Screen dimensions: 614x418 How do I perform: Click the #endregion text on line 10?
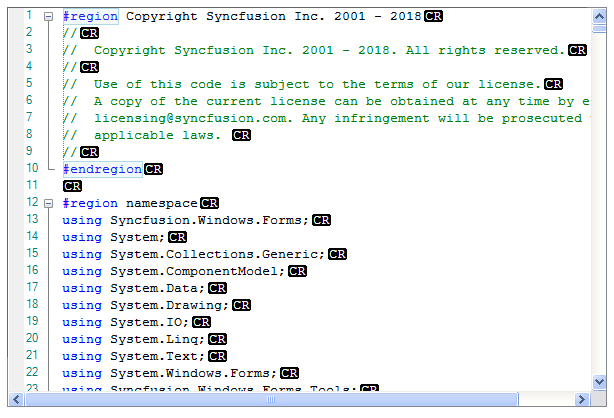(x=103, y=169)
